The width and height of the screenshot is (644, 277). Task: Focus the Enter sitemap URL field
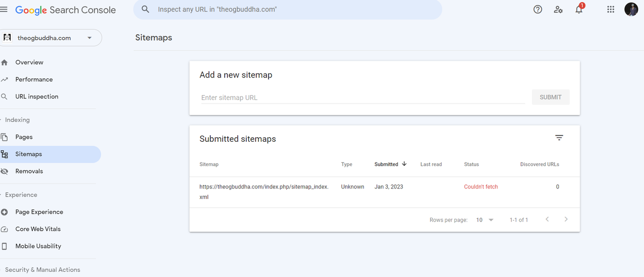point(362,98)
